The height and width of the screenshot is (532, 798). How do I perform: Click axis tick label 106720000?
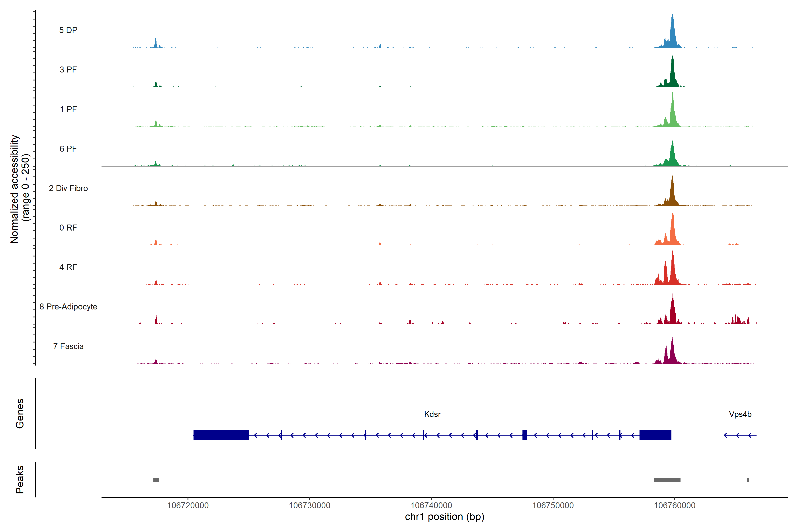(x=188, y=506)
